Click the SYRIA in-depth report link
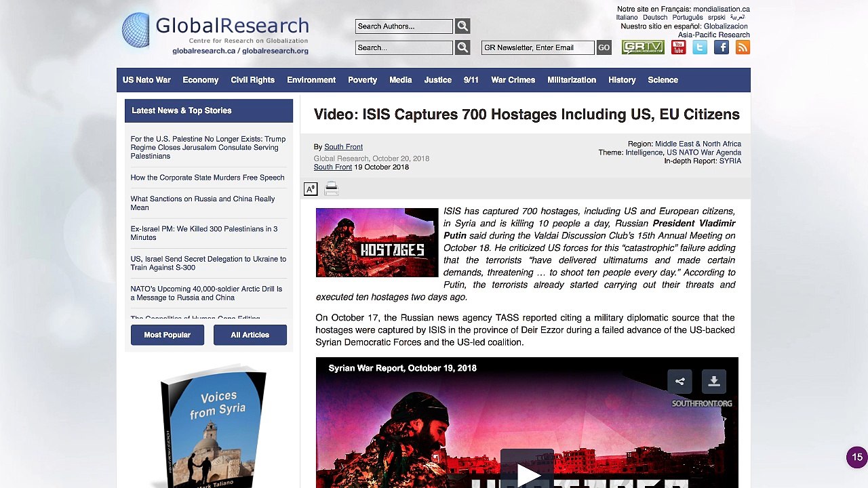Screen dimensions: 868x488 [730, 161]
